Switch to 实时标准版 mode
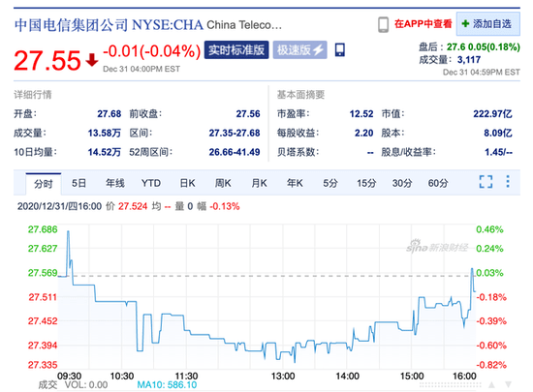The width and height of the screenshot is (533, 392). [236, 50]
